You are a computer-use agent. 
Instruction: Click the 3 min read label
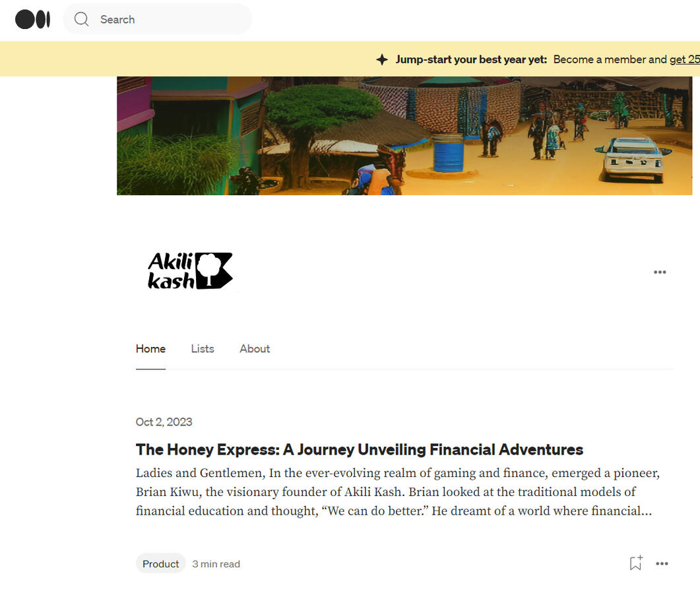point(216,564)
